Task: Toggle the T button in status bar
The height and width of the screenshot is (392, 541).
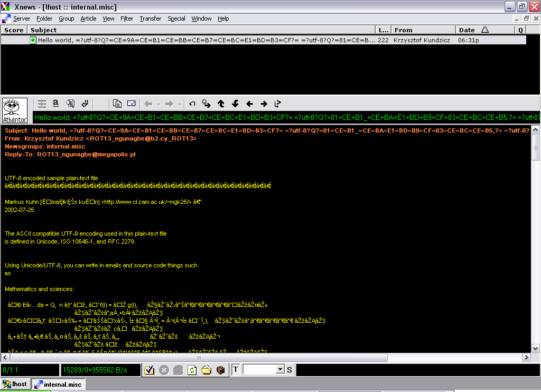Action: coord(236,370)
